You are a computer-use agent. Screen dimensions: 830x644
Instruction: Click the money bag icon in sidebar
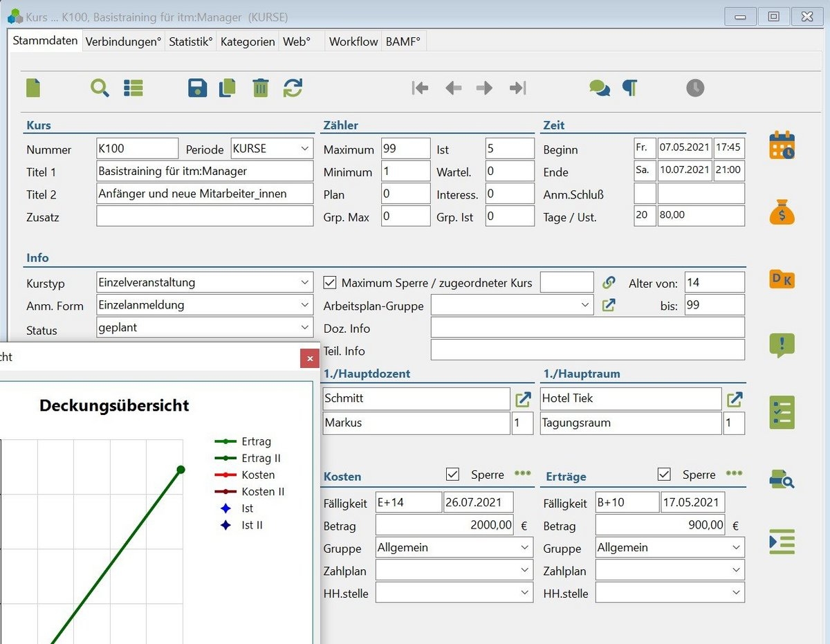pos(782,212)
